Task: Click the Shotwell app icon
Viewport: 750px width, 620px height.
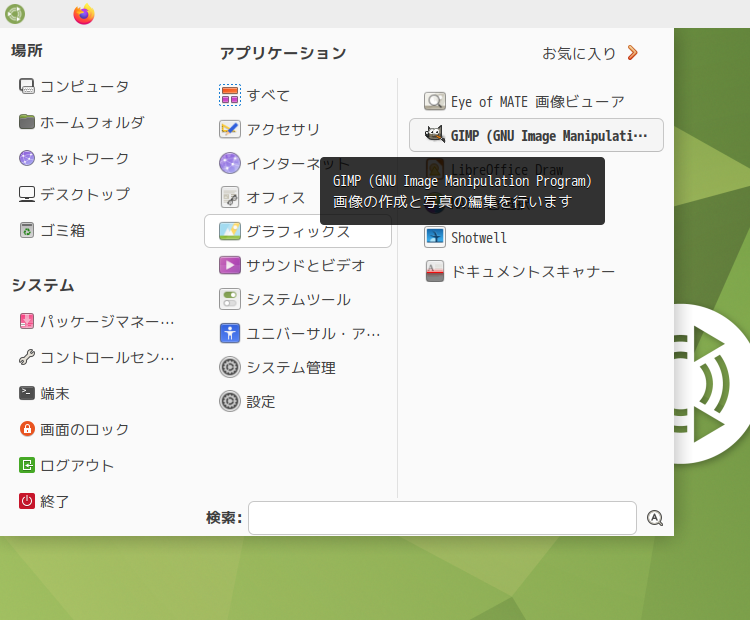Action: pyautogui.click(x=435, y=237)
